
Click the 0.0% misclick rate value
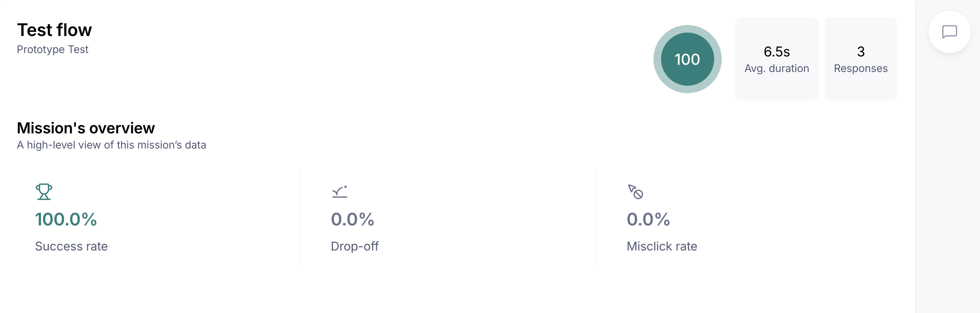[x=648, y=219]
